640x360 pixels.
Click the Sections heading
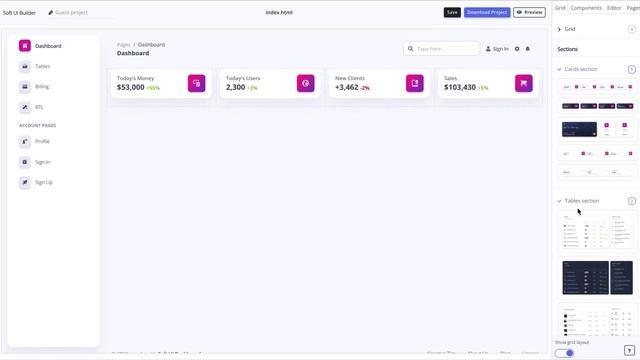(567, 49)
